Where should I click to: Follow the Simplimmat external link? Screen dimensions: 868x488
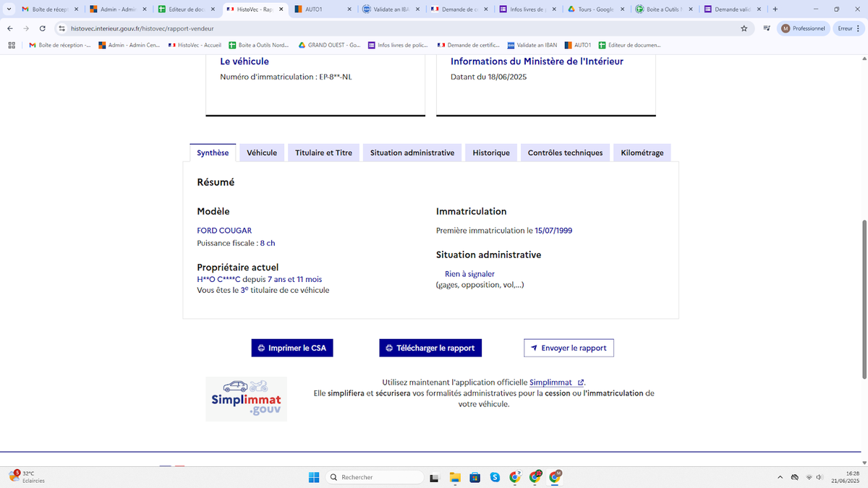point(556,382)
